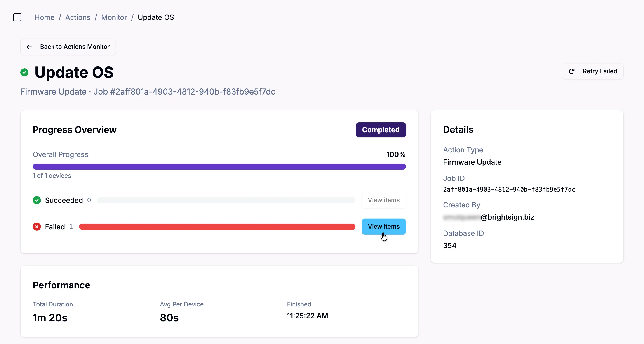
Task: Click the Details heading
Action: point(458,130)
